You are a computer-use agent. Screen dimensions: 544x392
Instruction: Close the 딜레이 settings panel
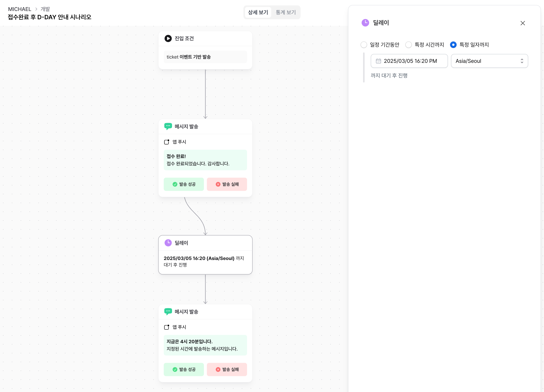(x=523, y=23)
